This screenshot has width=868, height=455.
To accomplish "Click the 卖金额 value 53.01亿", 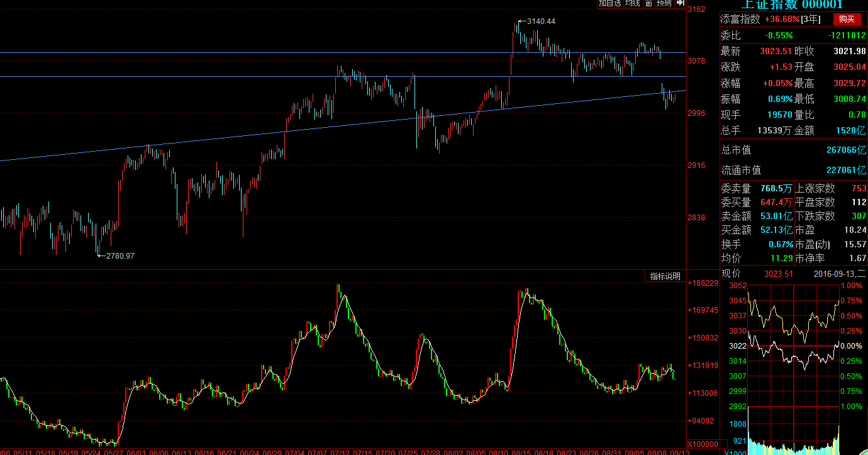I will pos(777,216).
